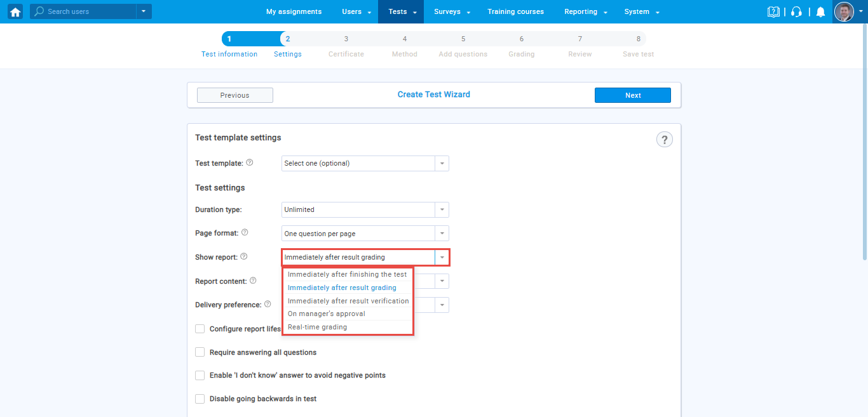This screenshot has width=868, height=417.
Task: Click the home icon in top bar
Action: click(x=15, y=11)
